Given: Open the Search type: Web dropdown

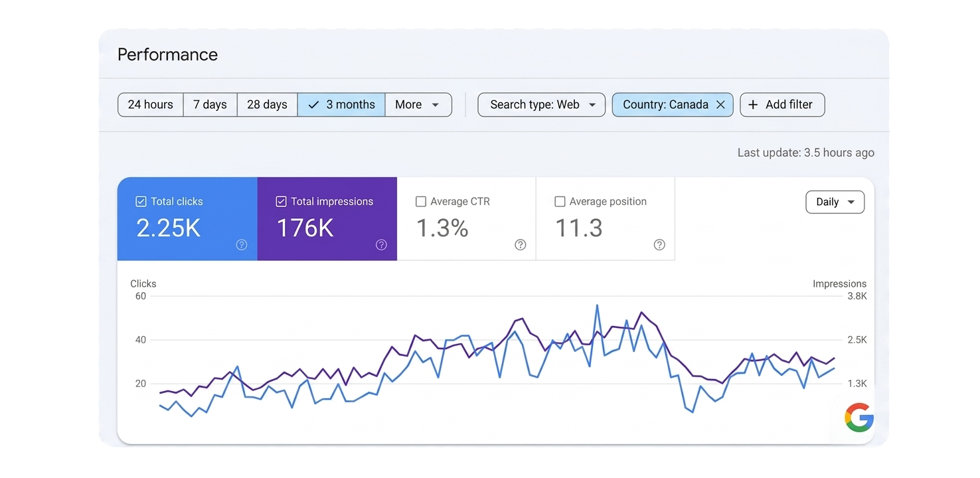Looking at the screenshot, I should coord(541,105).
